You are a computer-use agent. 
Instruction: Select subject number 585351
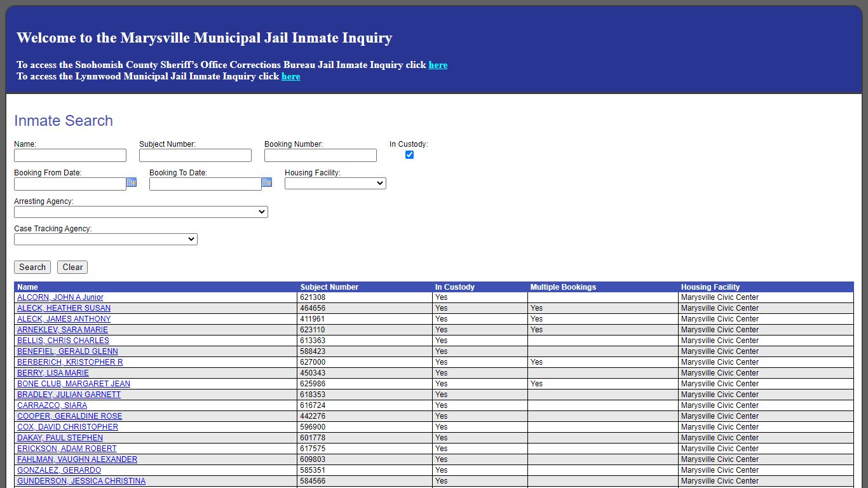coord(313,470)
